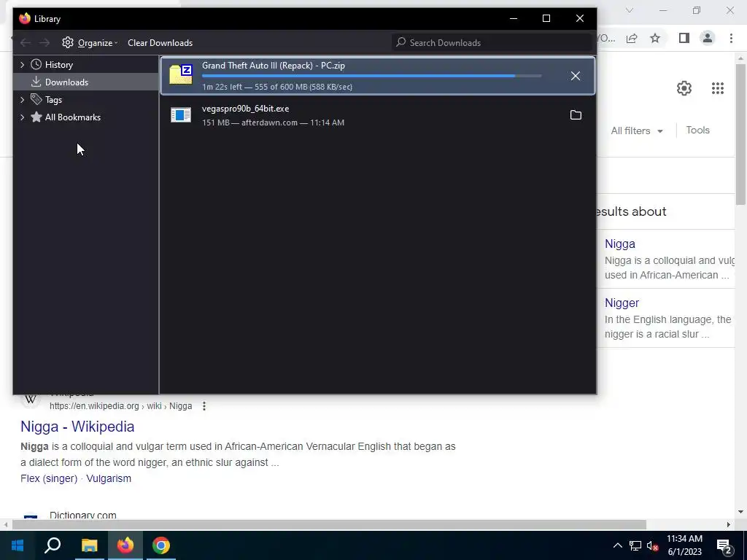Open the Nigga - Wikipedia result link
Screen dimensions: 747x560
77,427
